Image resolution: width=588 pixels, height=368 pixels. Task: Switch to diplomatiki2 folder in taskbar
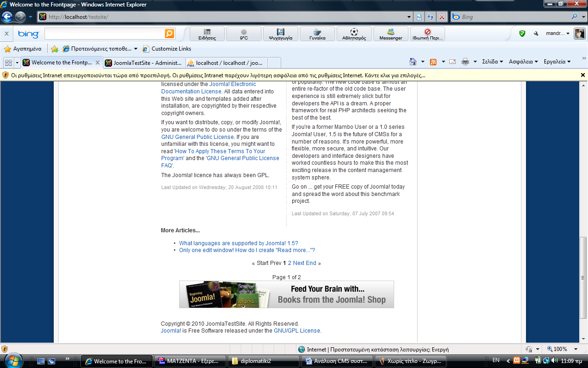pyautogui.click(x=264, y=361)
